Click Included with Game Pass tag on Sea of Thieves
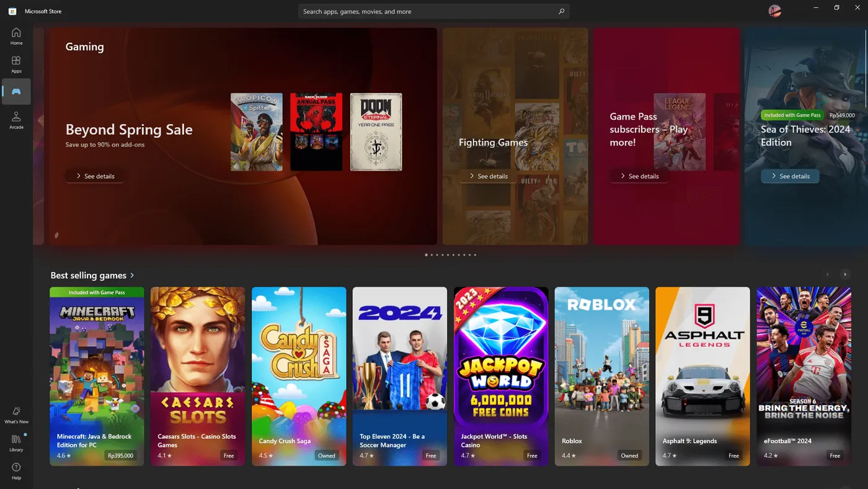The width and height of the screenshot is (868, 489). 792,115
